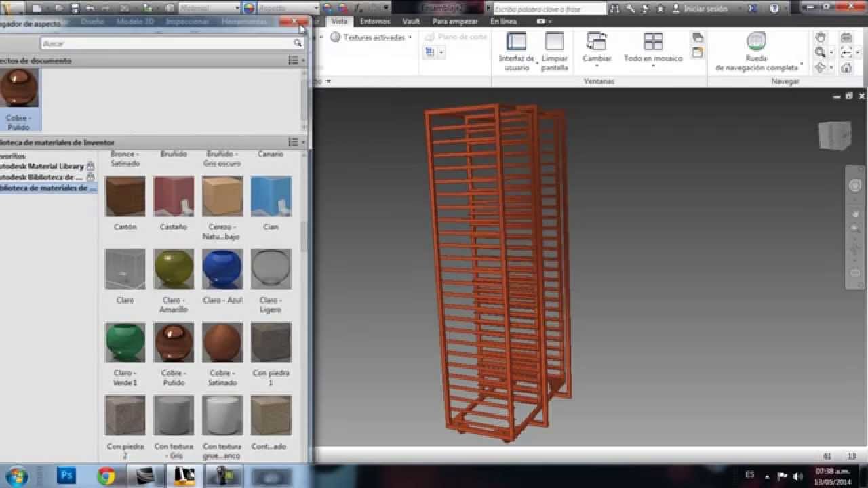Open the Vault ribbon tab
The image size is (868, 488).
tap(411, 22)
